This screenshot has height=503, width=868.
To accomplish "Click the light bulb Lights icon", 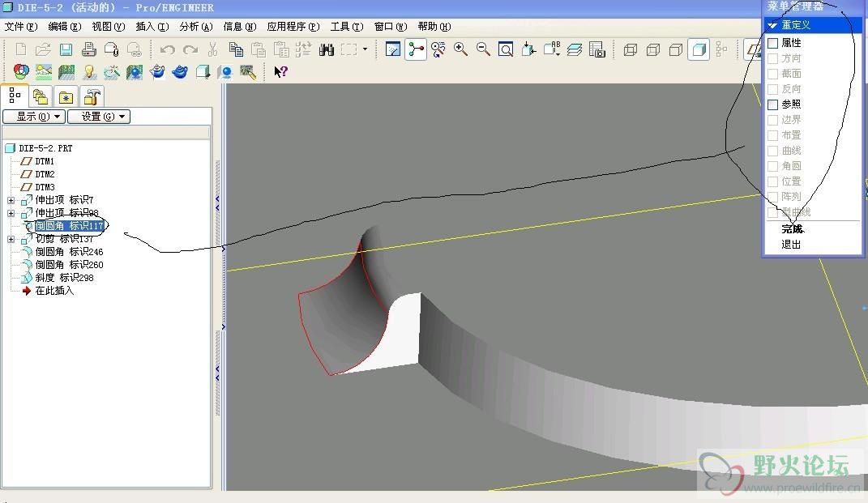I will click(89, 71).
